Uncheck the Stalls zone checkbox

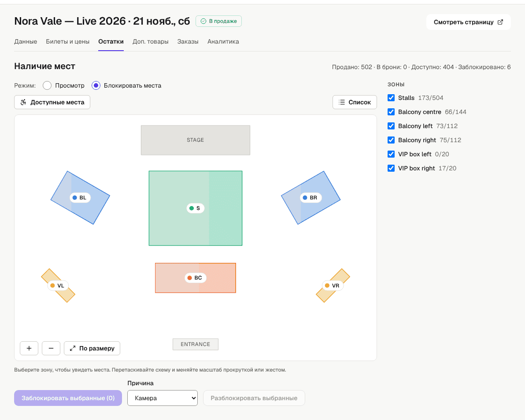pos(391,98)
